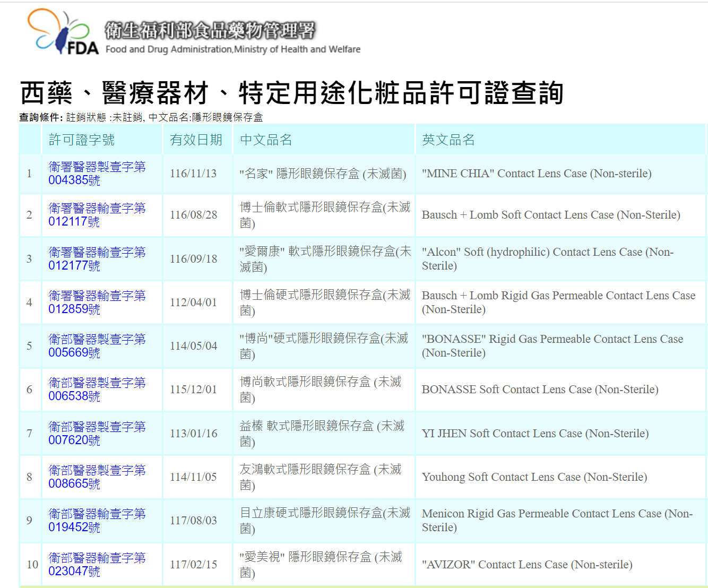Select Chinese name 目立康硬式隱形眼鏡保存盒
The image size is (708, 588).
[325, 521]
